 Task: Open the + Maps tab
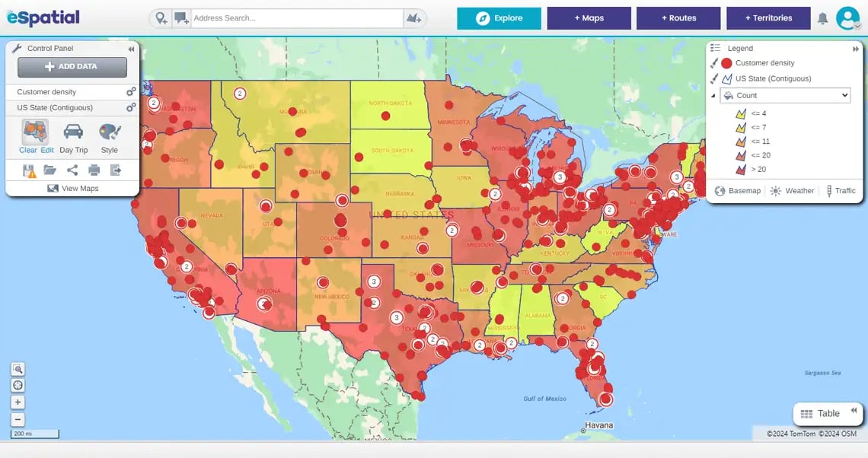(589, 18)
